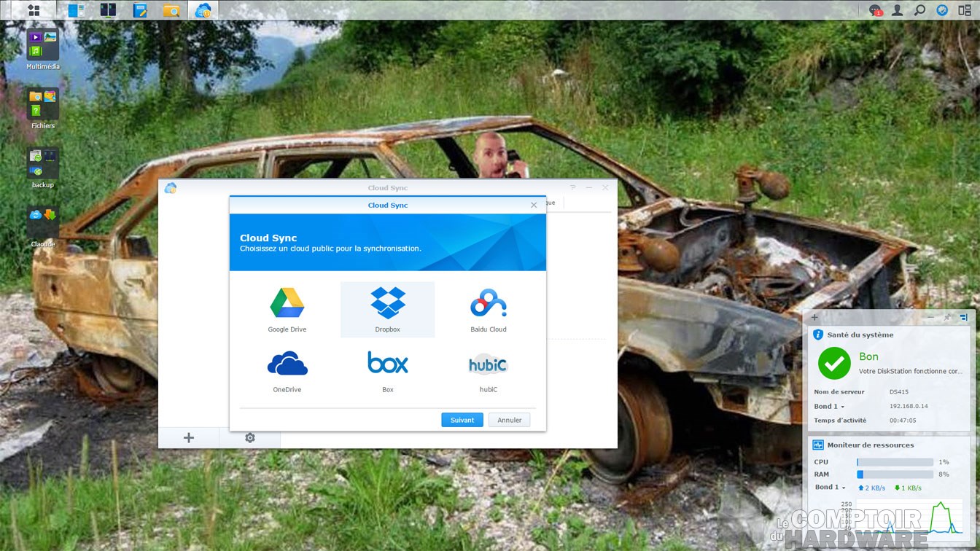The width and height of the screenshot is (980, 551).
Task: Open the DSM main menu grid icon
Action: coord(33,10)
